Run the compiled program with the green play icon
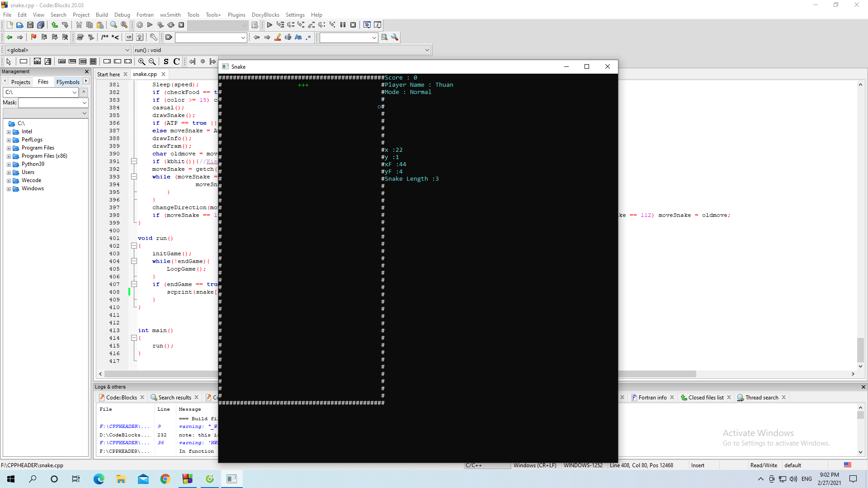 pos(150,25)
